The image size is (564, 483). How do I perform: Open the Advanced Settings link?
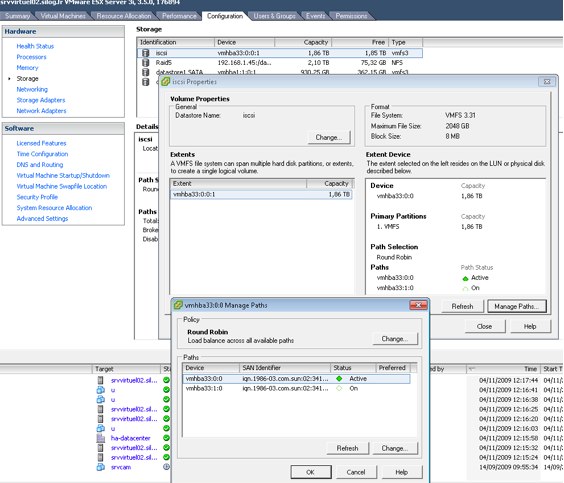pos(42,219)
